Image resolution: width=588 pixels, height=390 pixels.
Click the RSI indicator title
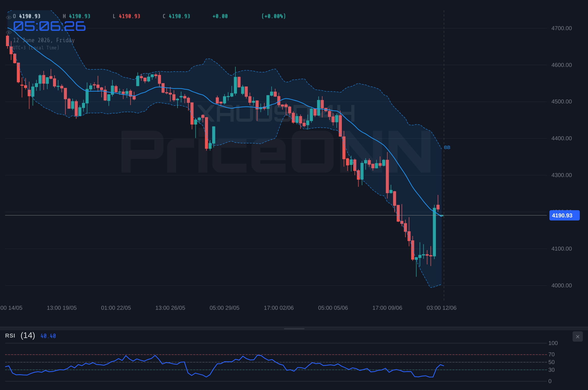tap(10, 336)
